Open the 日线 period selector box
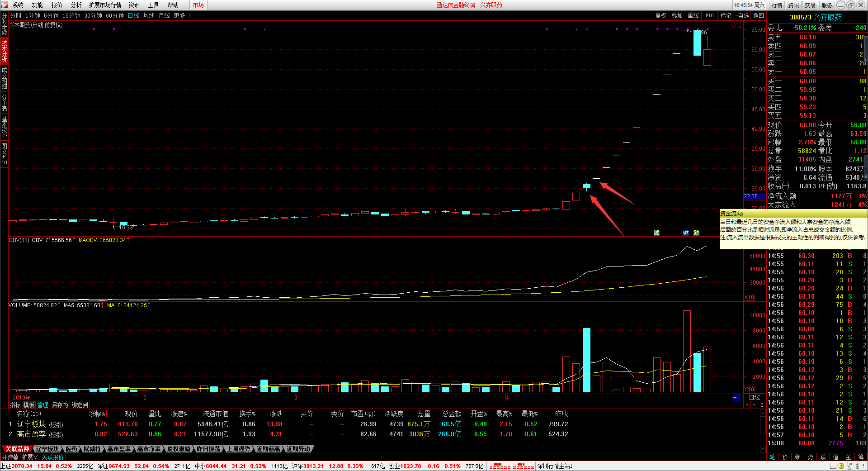868x471 pixels. click(x=755, y=397)
